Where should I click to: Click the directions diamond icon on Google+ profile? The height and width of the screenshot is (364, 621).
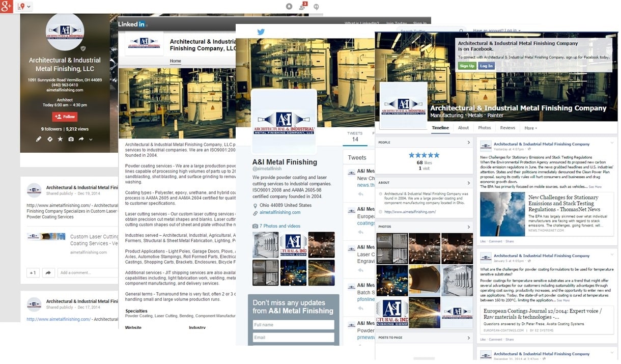click(50, 139)
